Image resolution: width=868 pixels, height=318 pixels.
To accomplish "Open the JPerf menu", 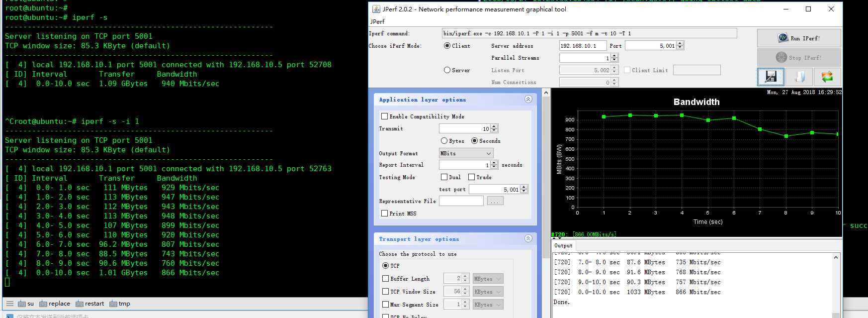I will point(377,21).
